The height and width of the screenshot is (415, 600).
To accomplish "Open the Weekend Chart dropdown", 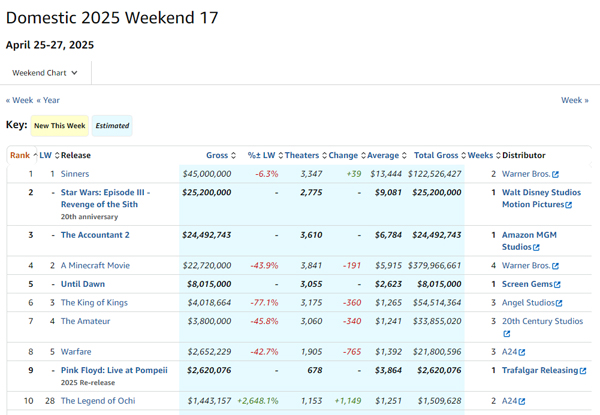I will point(45,73).
